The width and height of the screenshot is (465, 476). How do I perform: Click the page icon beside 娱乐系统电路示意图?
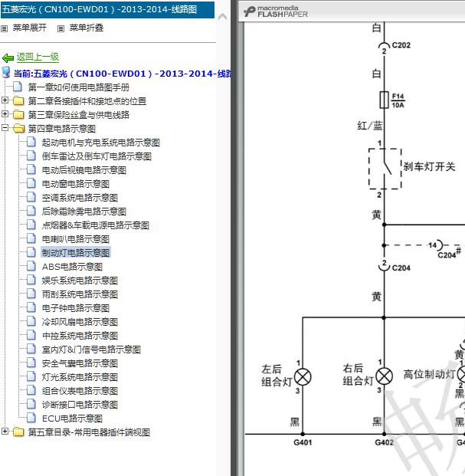(31, 280)
